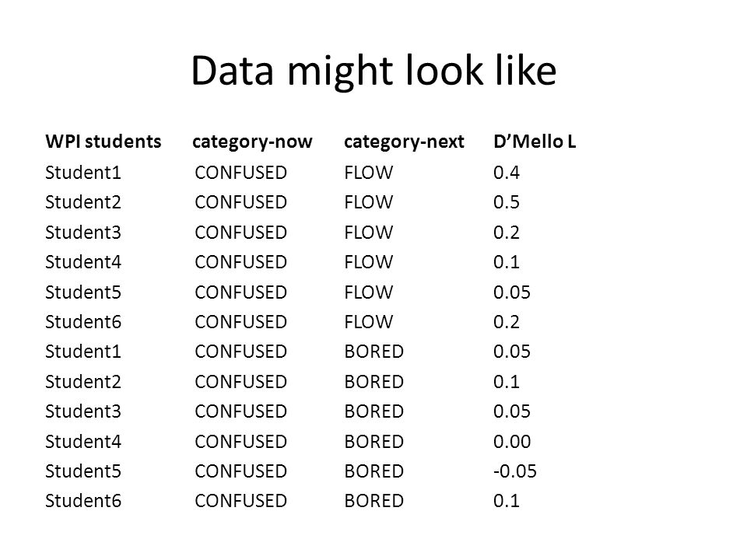The height and width of the screenshot is (560, 747).
Task: Select the 'D'Mello L' column header
Action: pyautogui.click(x=535, y=142)
